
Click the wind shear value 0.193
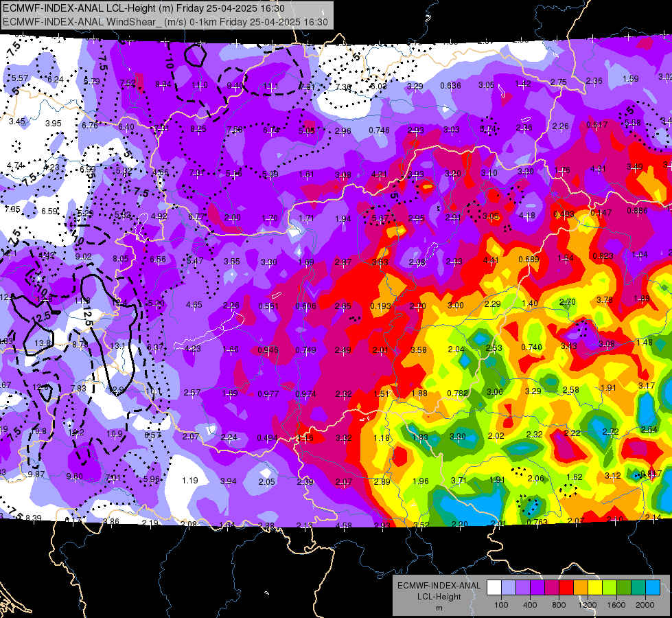point(380,306)
